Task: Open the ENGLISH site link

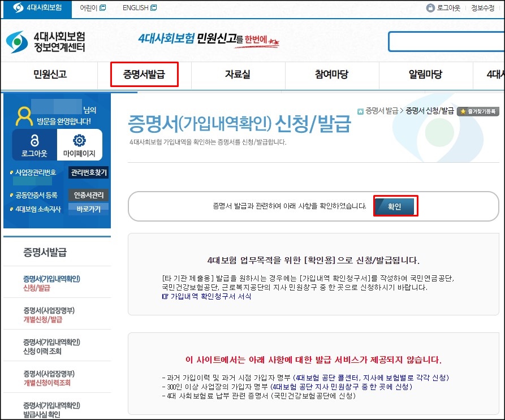Action: point(136,8)
